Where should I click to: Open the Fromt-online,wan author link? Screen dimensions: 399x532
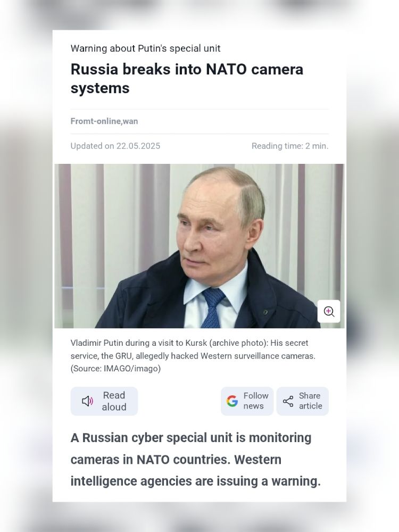tap(104, 121)
